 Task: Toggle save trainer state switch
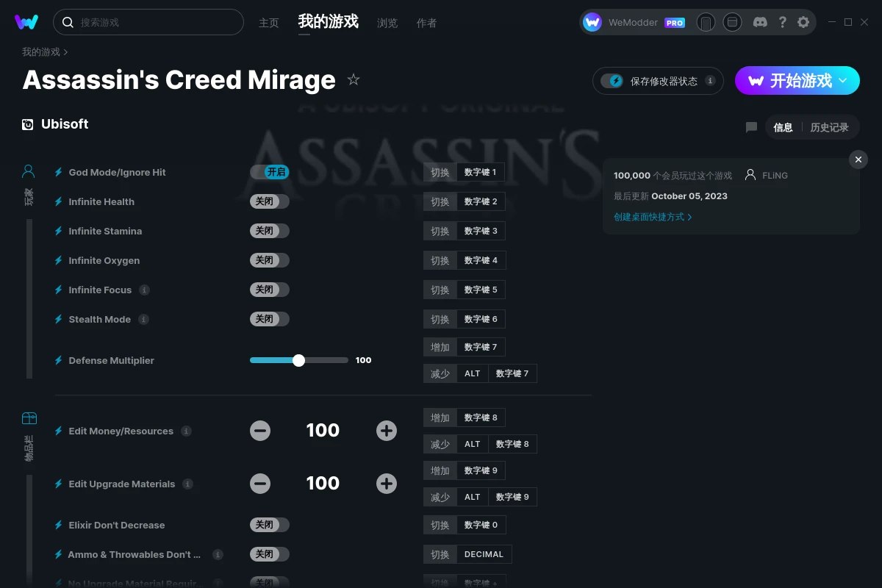[x=612, y=81]
